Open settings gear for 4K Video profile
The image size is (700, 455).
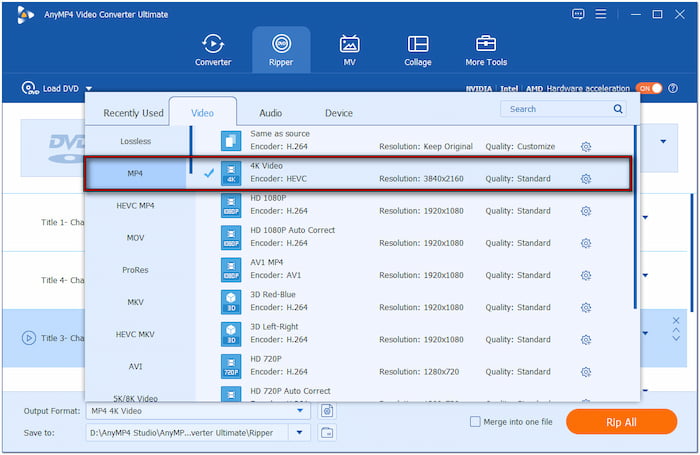tap(586, 179)
